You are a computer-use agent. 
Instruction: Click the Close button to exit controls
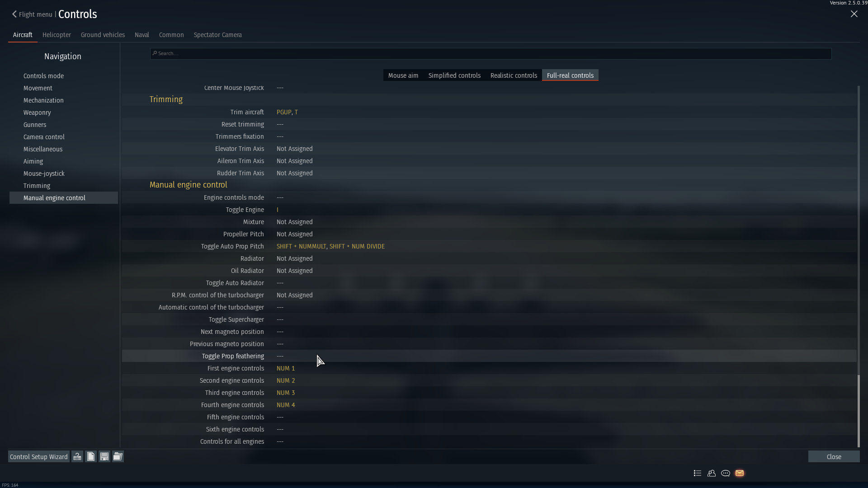pyautogui.click(x=834, y=456)
